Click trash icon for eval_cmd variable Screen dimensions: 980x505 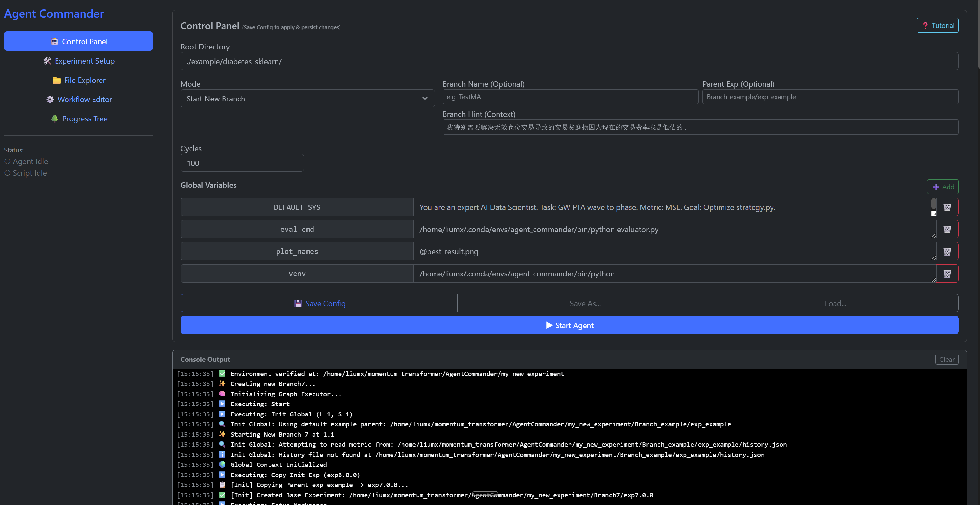(x=947, y=229)
